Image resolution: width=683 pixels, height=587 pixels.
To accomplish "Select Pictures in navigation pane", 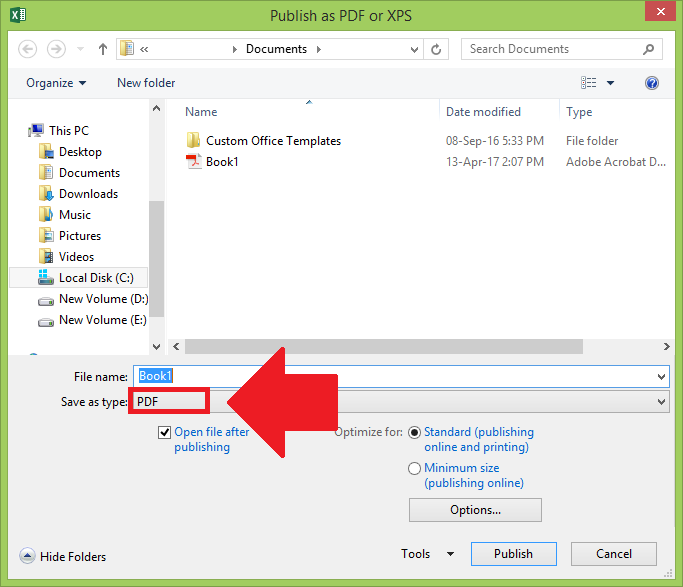I will pyautogui.click(x=80, y=236).
